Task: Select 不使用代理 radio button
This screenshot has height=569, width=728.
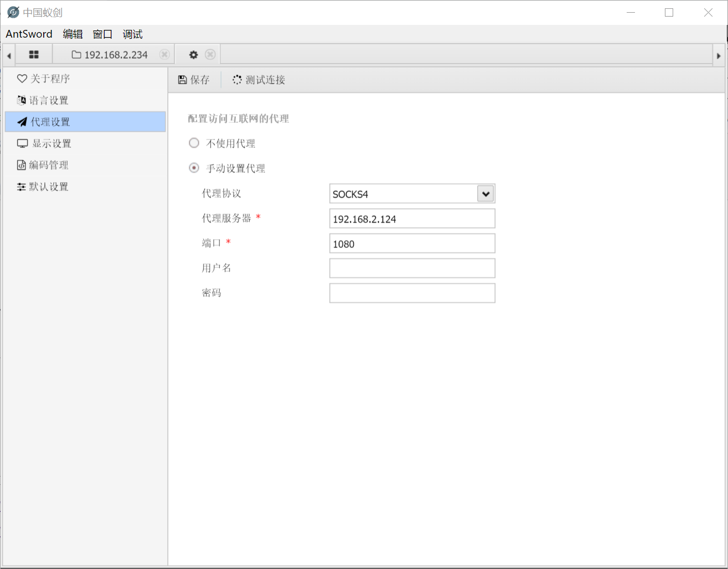Action: click(194, 143)
